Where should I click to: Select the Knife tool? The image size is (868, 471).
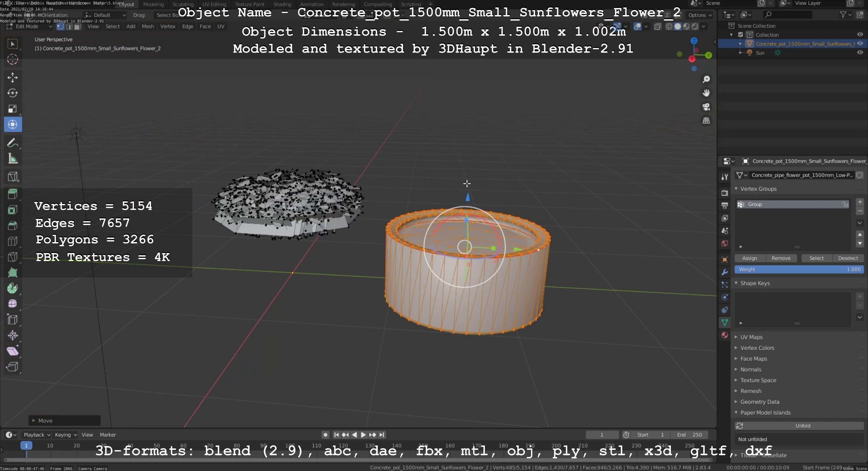tap(13, 257)
